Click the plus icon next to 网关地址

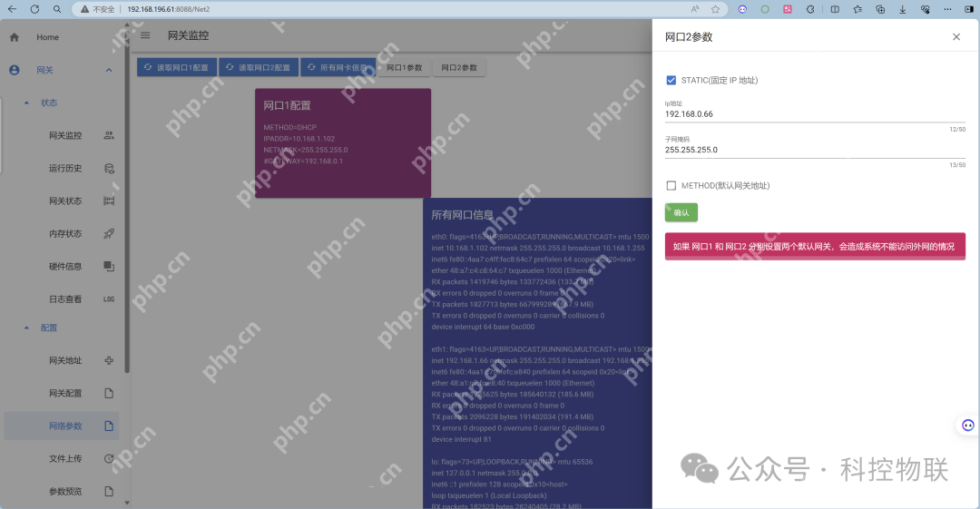tap(109, 360)
